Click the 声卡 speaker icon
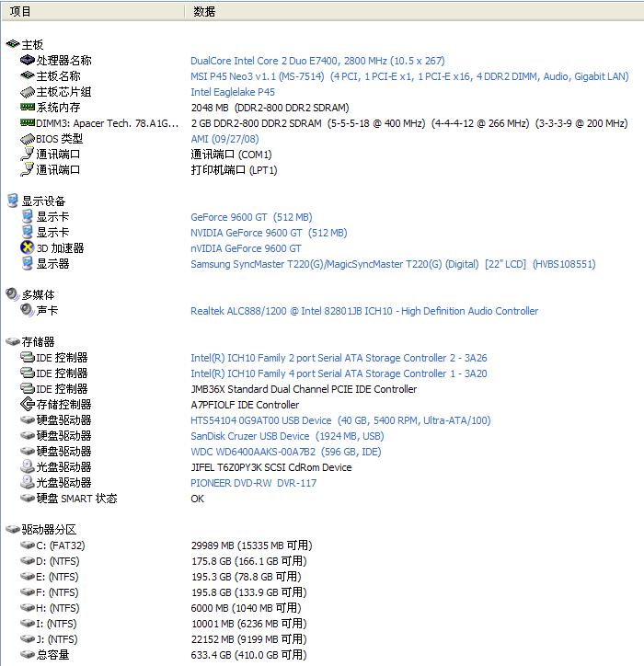This screenshot has height=666, width=644. (28, 310)
